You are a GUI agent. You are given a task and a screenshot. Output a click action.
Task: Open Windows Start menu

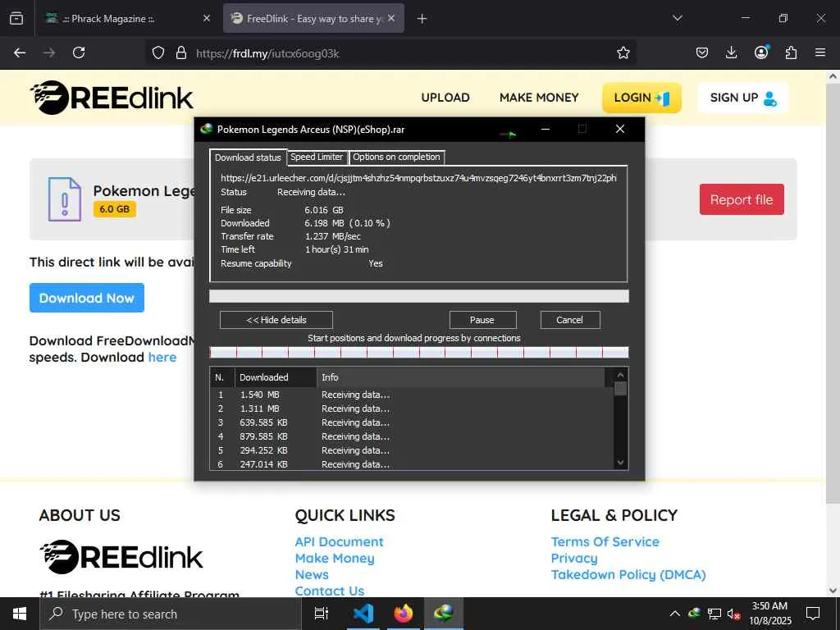(20, 614)
